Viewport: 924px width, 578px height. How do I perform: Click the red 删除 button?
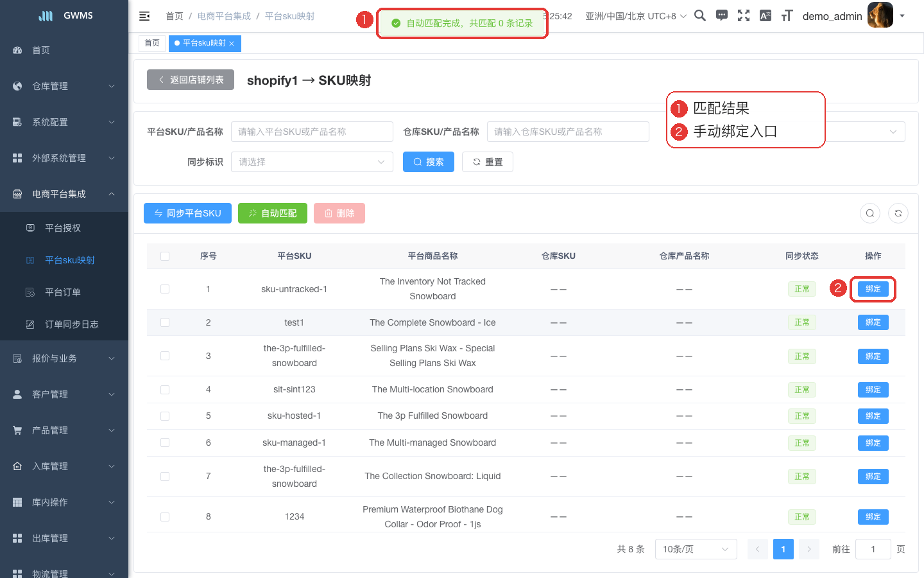click(x=339, y=213)
